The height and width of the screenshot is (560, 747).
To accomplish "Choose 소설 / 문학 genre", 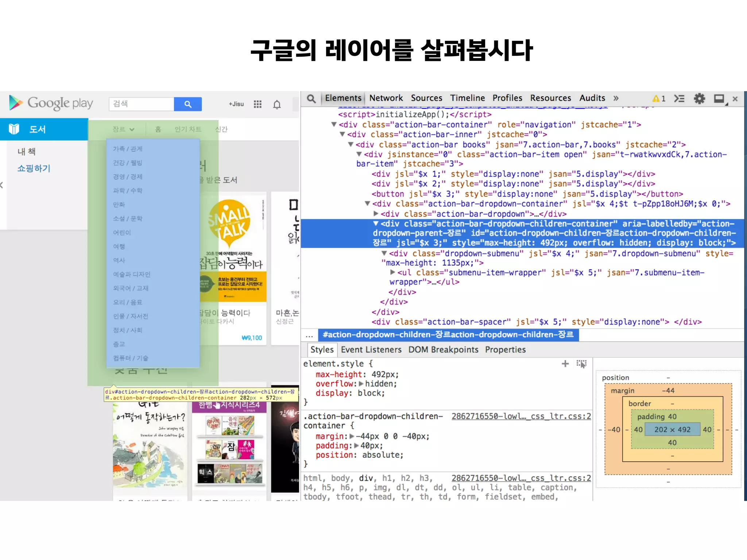I will click(x=128, y=219).
